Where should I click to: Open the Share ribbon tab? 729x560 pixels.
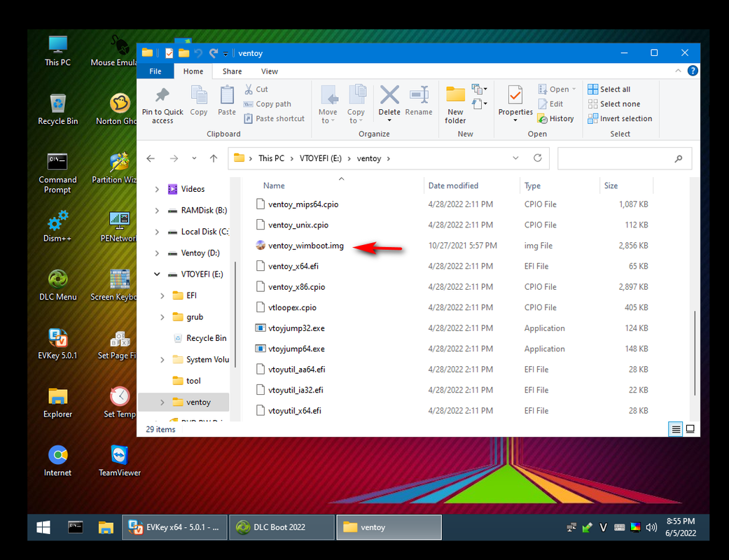[232, 71]
